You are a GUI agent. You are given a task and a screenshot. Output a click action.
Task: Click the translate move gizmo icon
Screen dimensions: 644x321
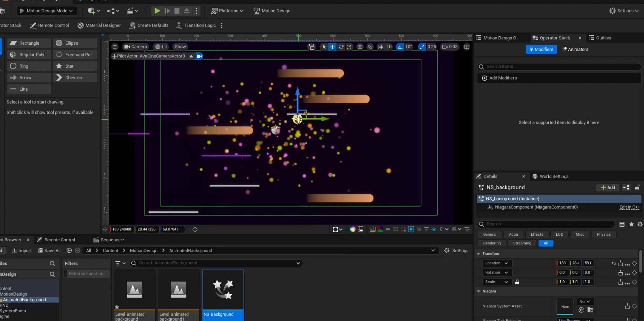332,47
